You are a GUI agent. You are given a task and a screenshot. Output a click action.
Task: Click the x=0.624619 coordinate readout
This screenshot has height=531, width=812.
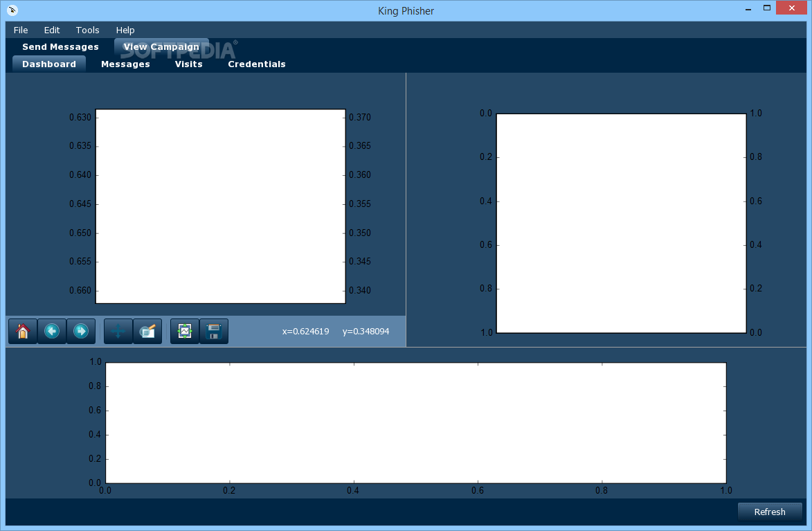[x=305, y=332]
